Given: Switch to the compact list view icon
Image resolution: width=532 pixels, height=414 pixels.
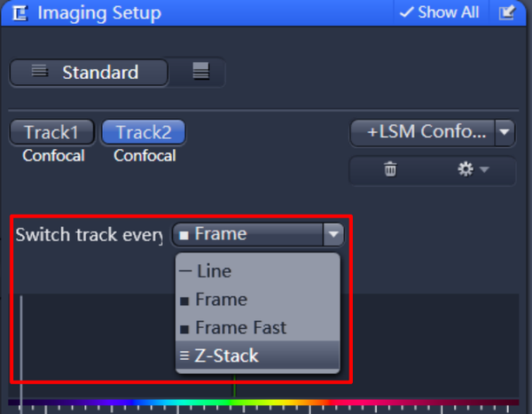Looking at the screenshot, I should (x=201, y=73).
